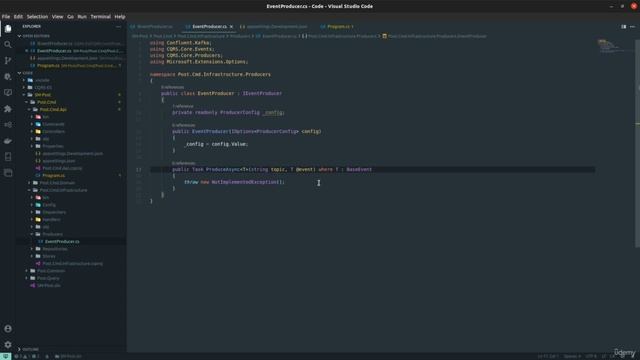The height and width of the screenshot is (360, 640).
Task: Open the Terminal menu
Action: coord(100,17)
